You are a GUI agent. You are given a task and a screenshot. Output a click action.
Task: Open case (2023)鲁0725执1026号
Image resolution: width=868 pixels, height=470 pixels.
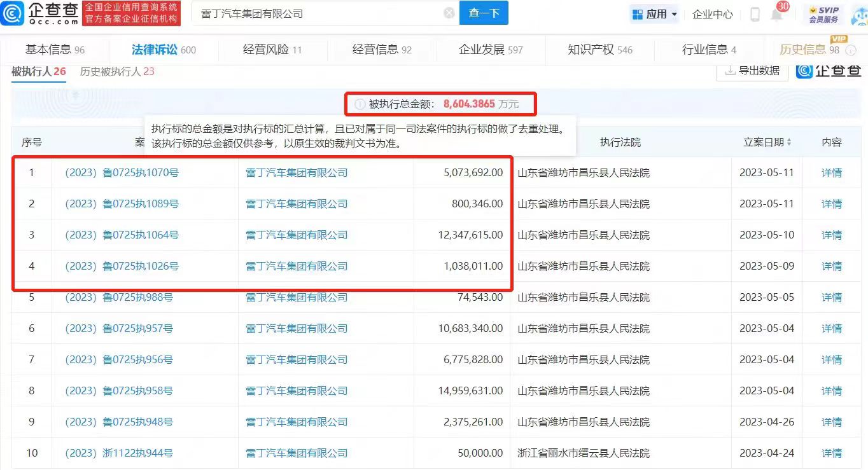(x=122, y=266)
